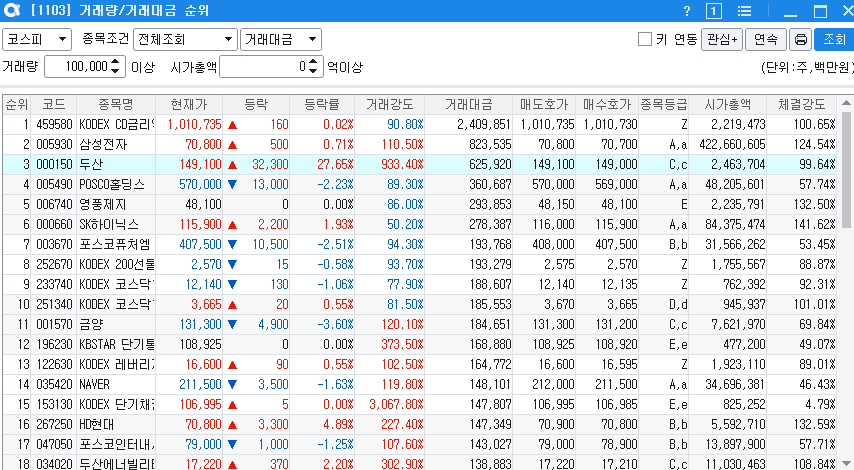The width and height of the screenshot is (854, 470).
Task: Sort by the 등락 column header
Action: 256,105
